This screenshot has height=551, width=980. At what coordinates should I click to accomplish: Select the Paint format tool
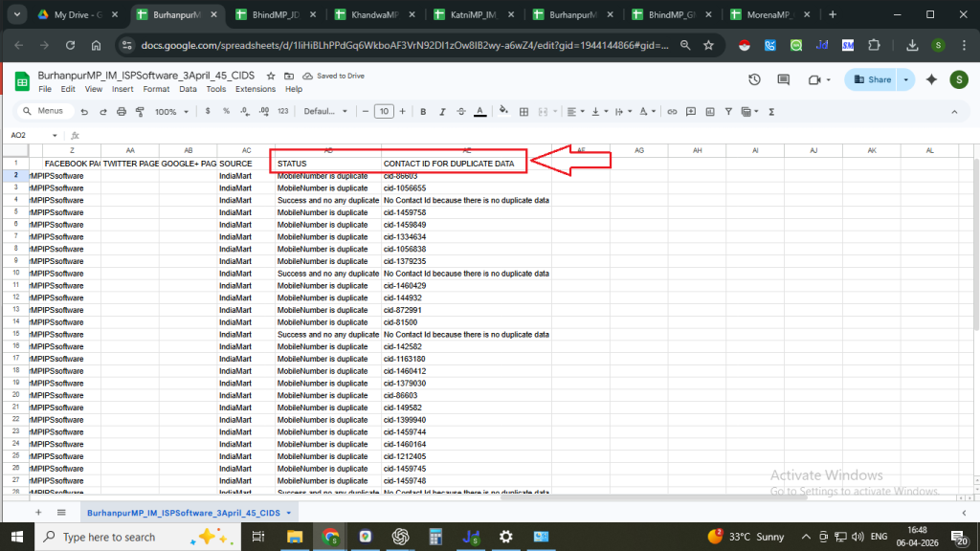(x=140, y=111)
